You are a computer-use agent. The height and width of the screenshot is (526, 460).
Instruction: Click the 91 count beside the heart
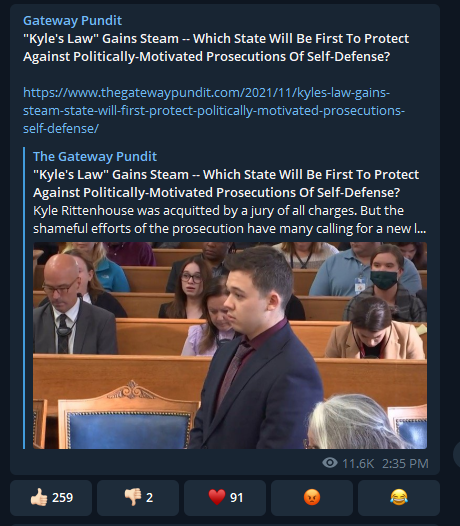tap(236, 497)
